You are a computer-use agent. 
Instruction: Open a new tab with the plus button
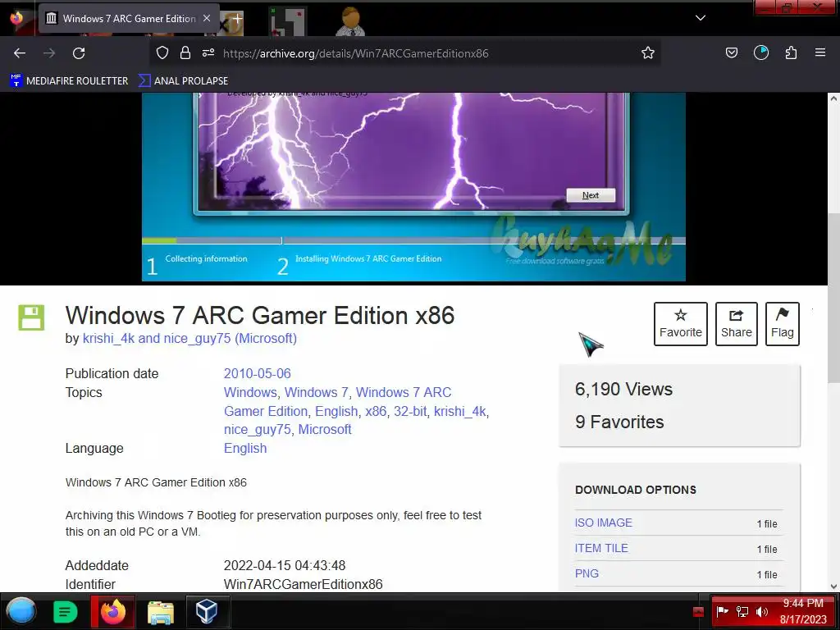(x=237, y=18)
